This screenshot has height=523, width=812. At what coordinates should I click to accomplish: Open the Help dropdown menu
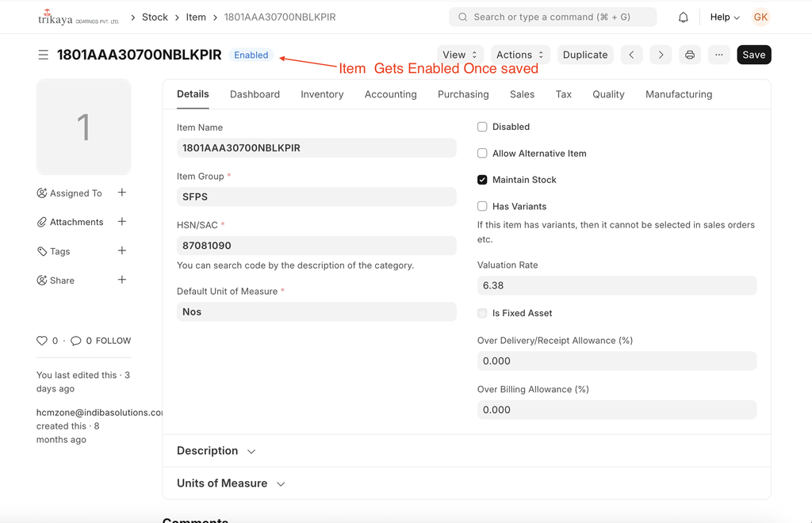tap(725, 17)
